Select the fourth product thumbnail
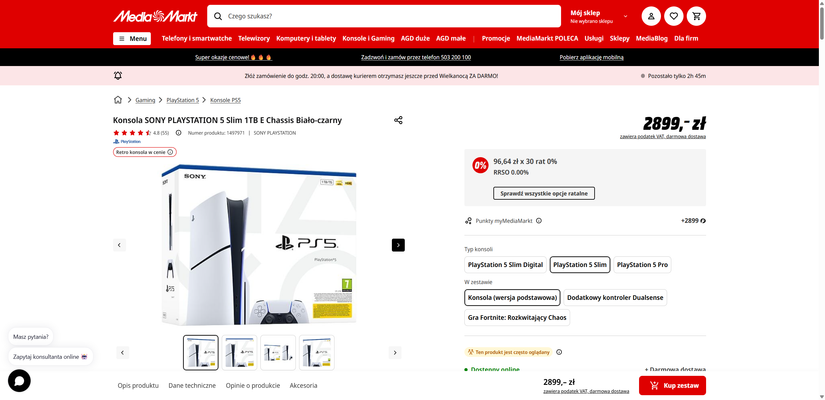 pyautogui.click(x=317, y=353)
